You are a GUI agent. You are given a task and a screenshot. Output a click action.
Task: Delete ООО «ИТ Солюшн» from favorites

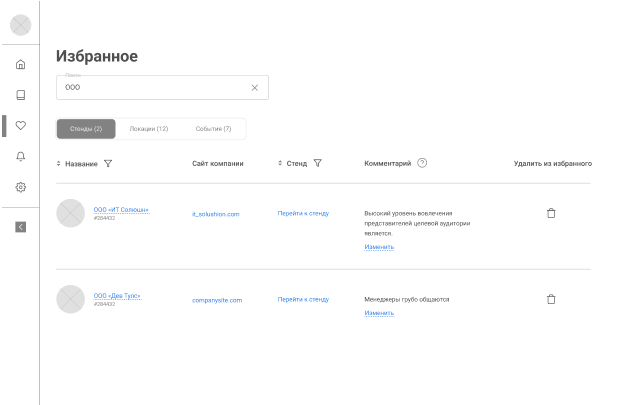tap(551, 213)
